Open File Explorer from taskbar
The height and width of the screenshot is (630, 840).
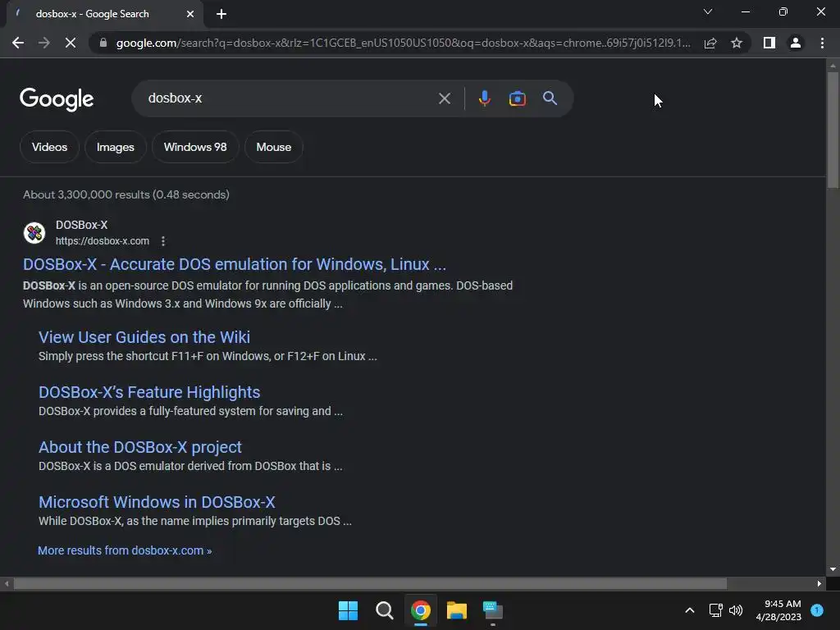point(456,610)
